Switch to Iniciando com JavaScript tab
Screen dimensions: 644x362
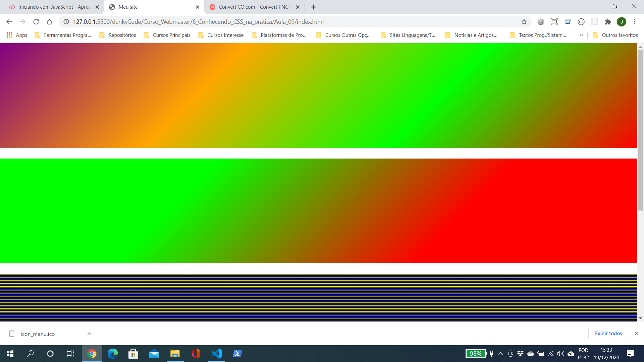point(54,7)
